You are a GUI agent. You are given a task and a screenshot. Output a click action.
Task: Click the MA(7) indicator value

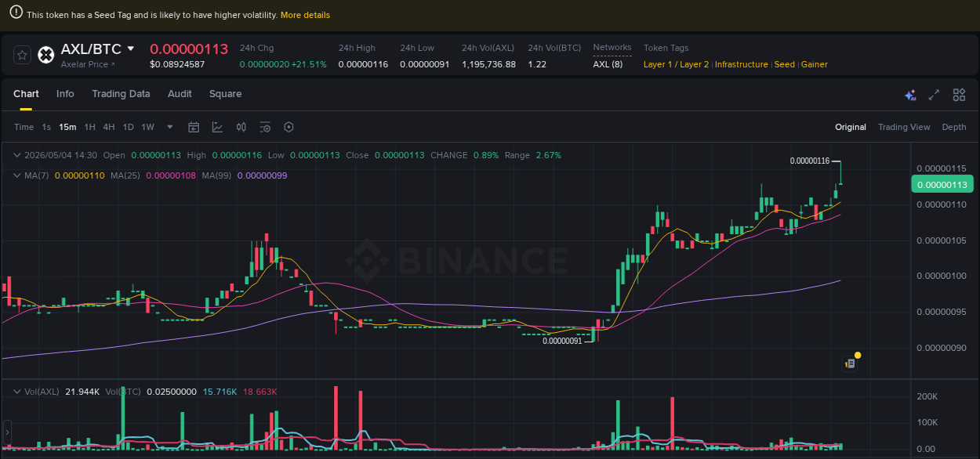pos(79,175)
